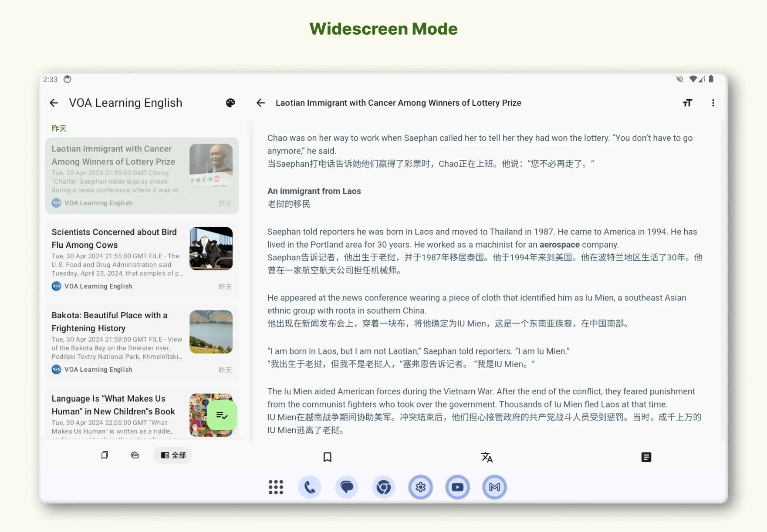Return to feed list with back arrow
Viewport: 767px width, 532px height.
coord(53,103)
